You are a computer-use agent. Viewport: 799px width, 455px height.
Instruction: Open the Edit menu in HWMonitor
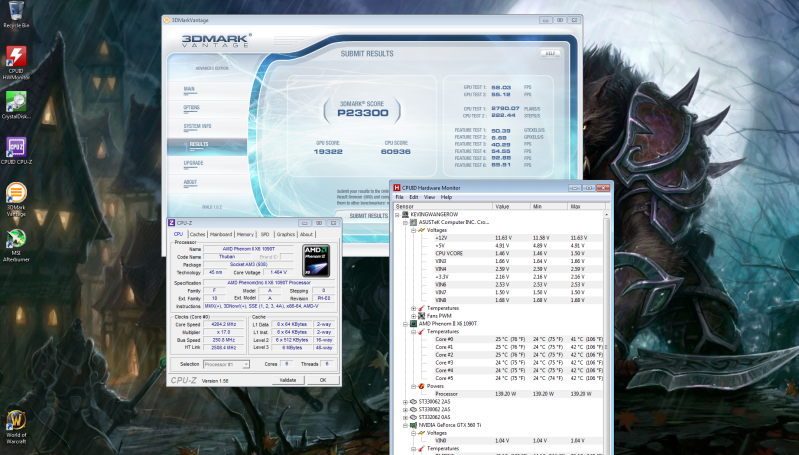click(x=413, y=197)
